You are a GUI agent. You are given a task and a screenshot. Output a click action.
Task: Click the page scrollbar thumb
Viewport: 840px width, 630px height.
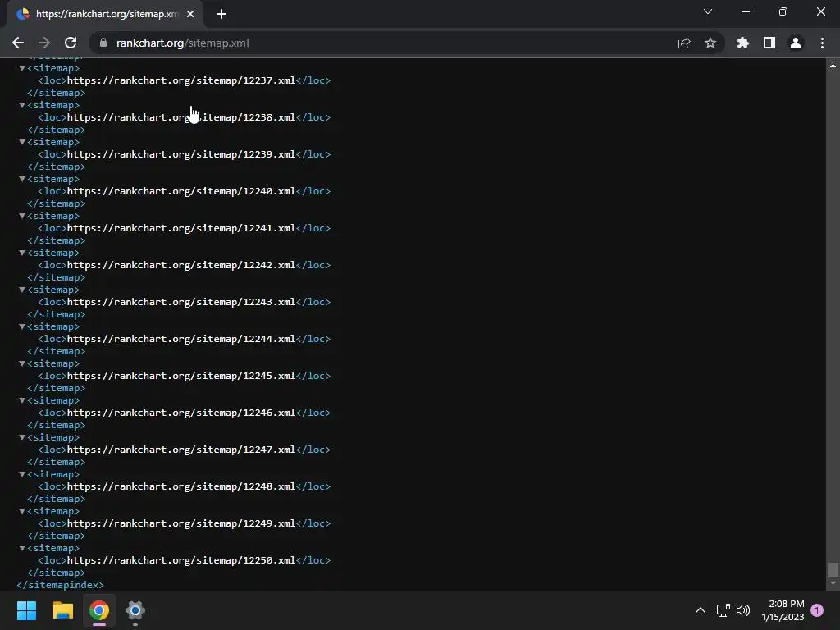pos(833,569)
